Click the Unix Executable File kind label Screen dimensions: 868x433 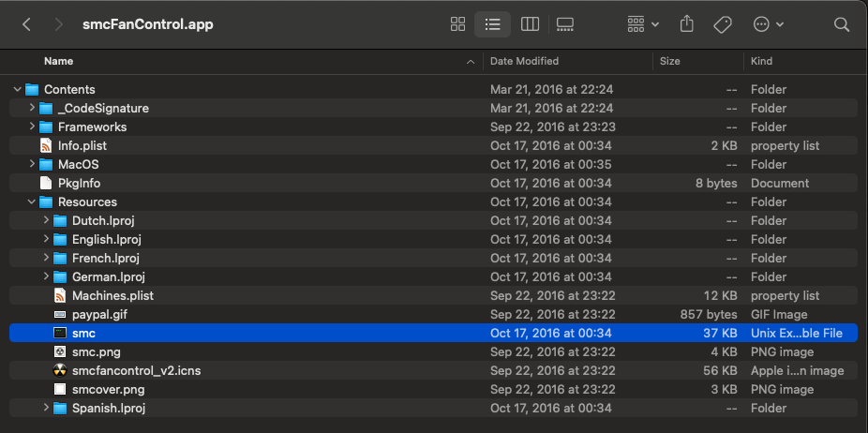point(797,333)
